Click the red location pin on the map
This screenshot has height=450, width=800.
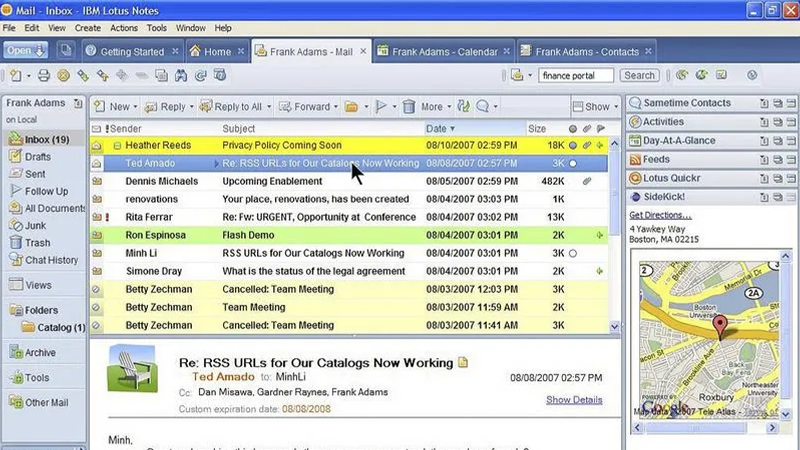click(720, 327)
